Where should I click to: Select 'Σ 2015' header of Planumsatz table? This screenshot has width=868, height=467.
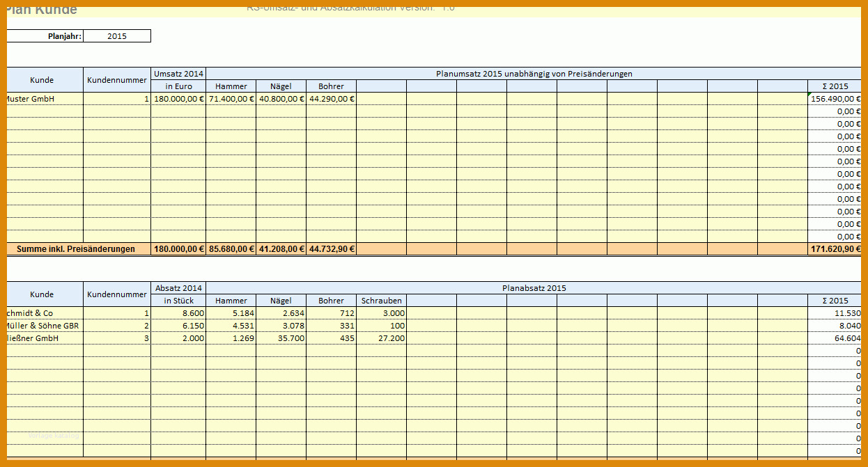[x=835, y=86]
